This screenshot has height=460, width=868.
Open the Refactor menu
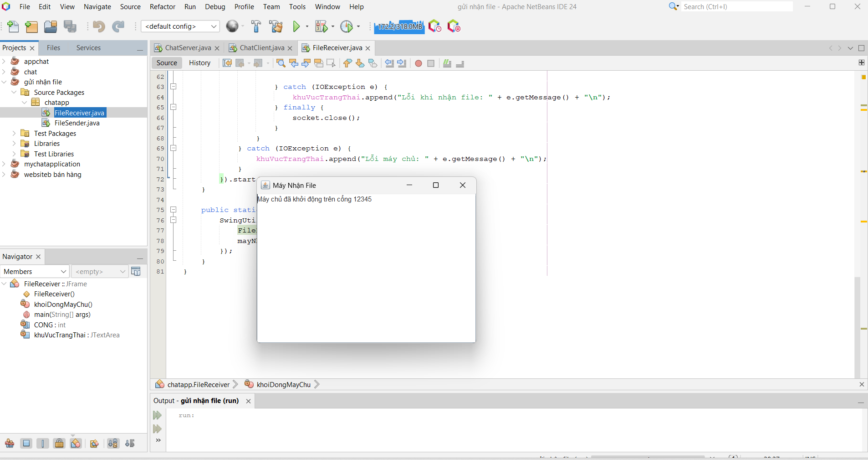click(162, 7)
